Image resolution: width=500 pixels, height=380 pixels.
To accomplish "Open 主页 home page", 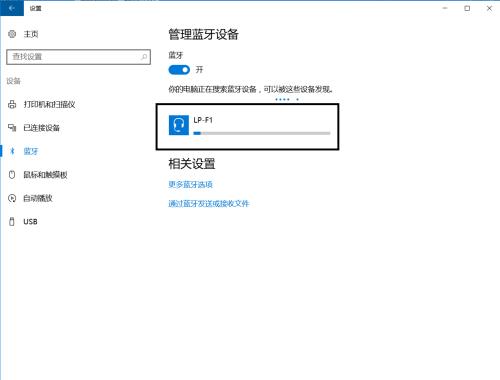I will [x=31, y=34].
